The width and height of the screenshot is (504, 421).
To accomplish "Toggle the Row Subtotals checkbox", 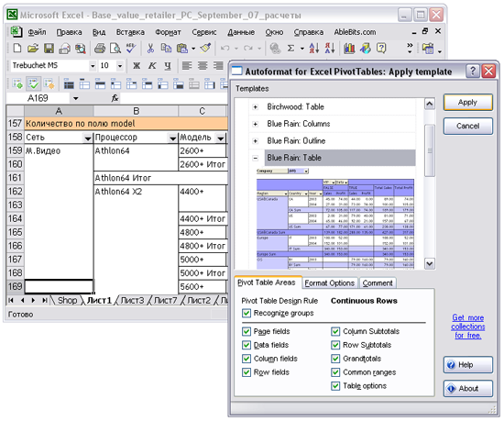I will tap(335, 345).
